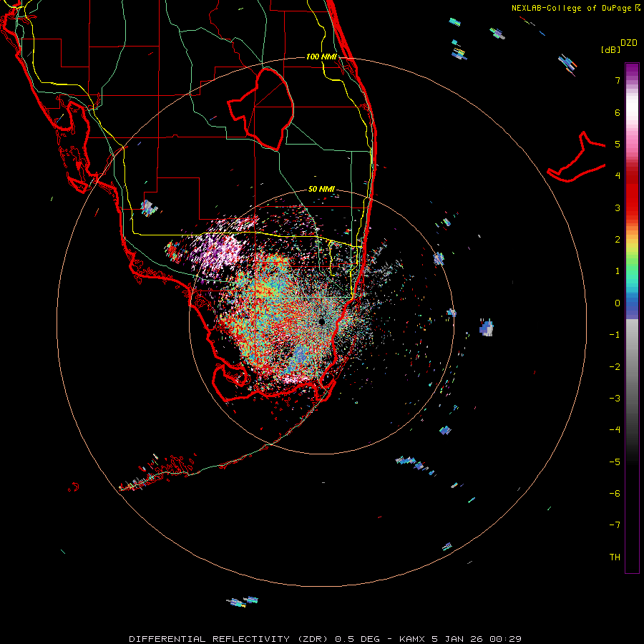Screen dimensions: 644x644
Task: Click the NEXLAB-College of DuPage credit text
Action: click(x=575, y=8)
